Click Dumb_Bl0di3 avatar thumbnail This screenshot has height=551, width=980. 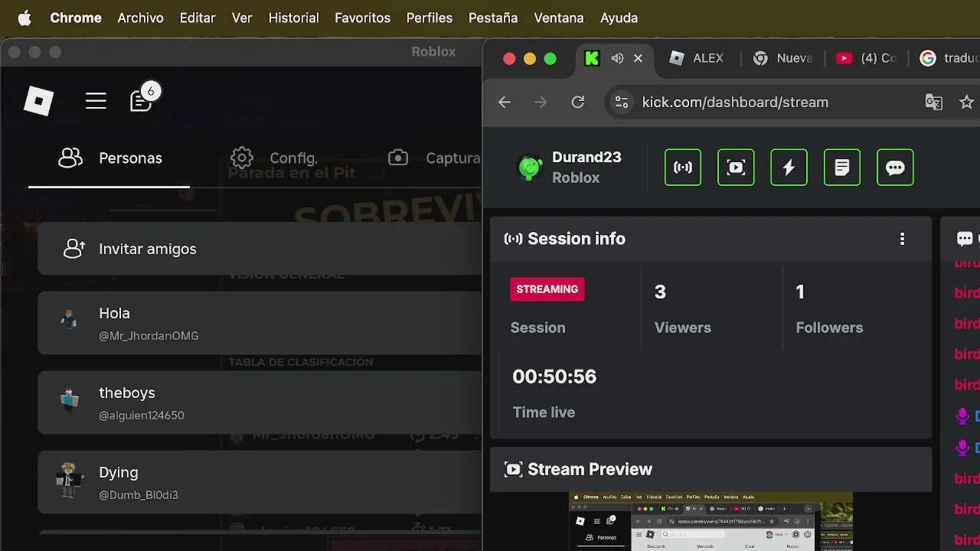click(x=69, y=480)
